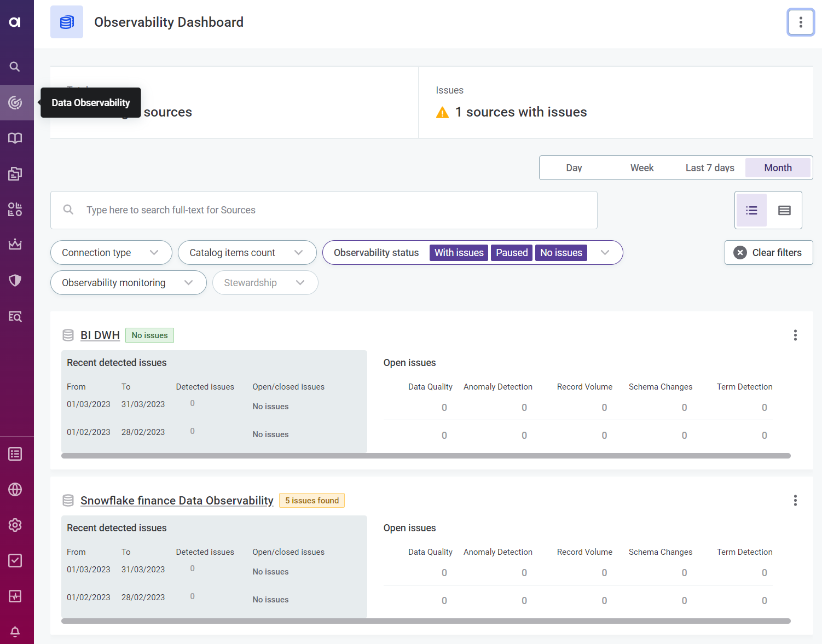Viewport: 822px width, 644px height.
Task: Click the open book icon in sidebar
Action: click(15, 138)
